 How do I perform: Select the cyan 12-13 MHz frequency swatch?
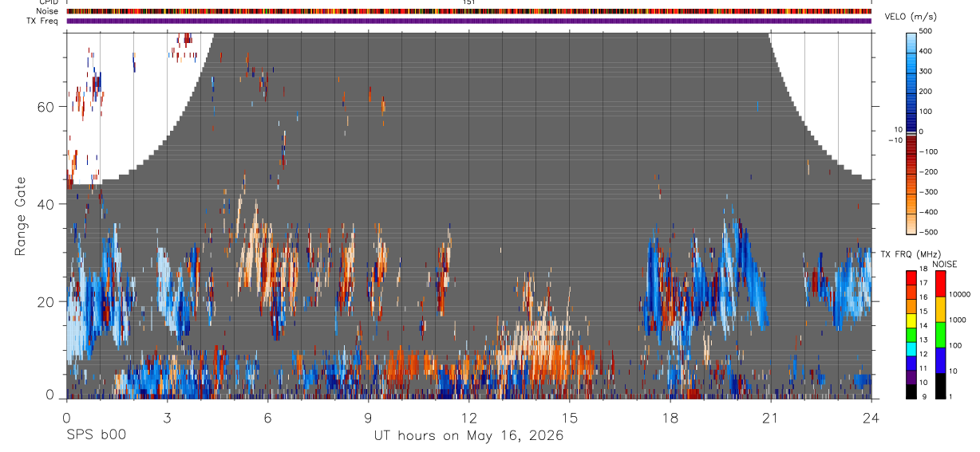pos(911,348)
